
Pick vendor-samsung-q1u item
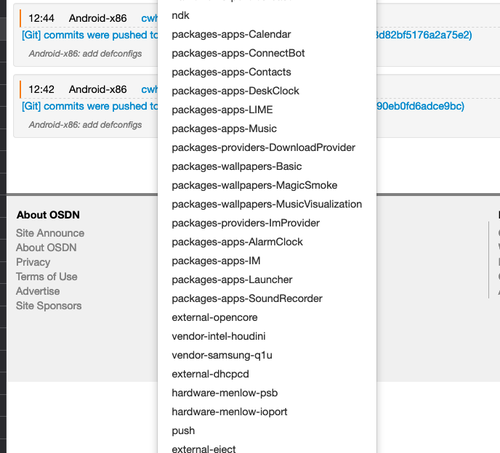pyautogui.click(x=267, y=355)
